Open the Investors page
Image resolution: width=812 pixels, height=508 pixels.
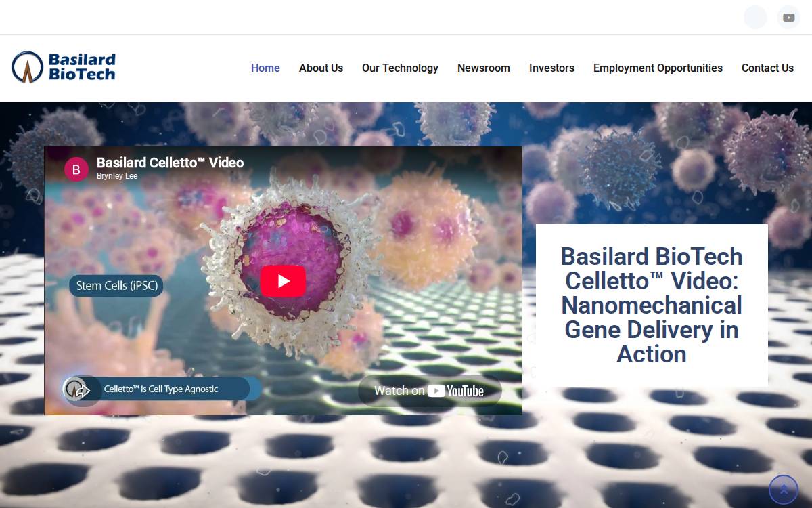[x=551, y=68]
